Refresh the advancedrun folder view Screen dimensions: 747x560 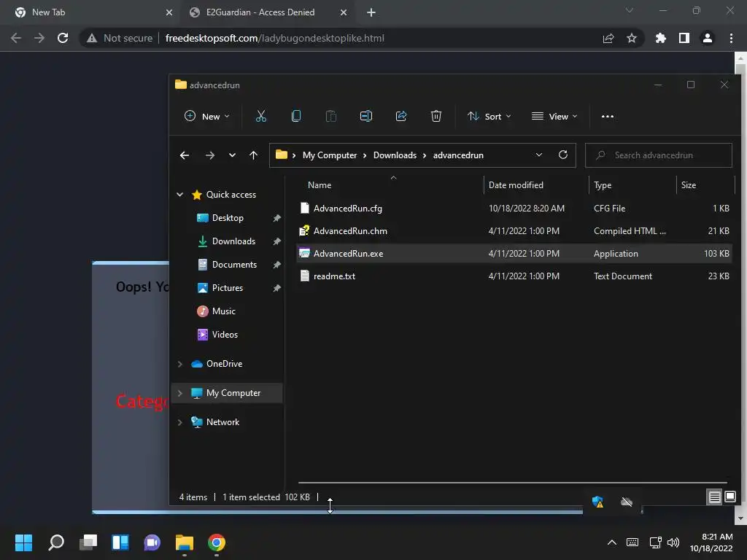tap(562, 155)
